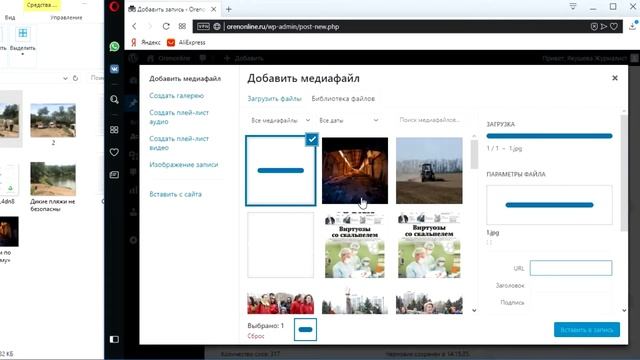Click the Вставить в запись button
The width and height of the screenshot is (640, 360).
click(587, 330)
